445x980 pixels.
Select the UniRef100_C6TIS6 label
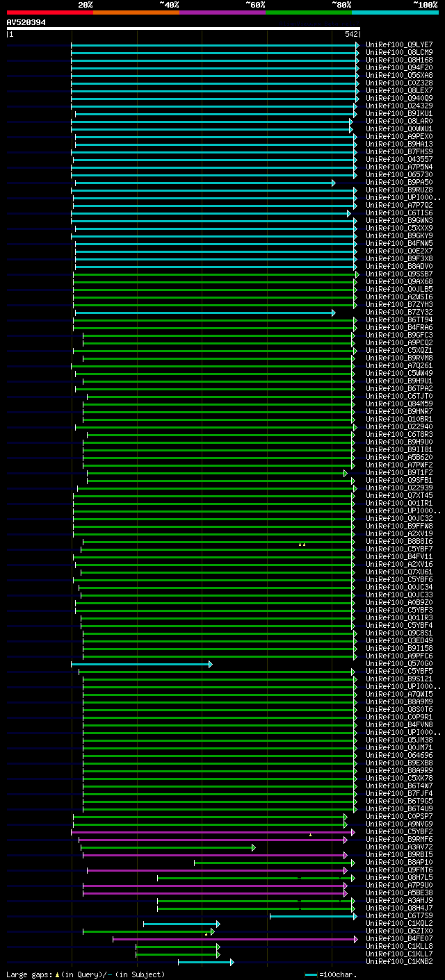(x=399, y=213)
